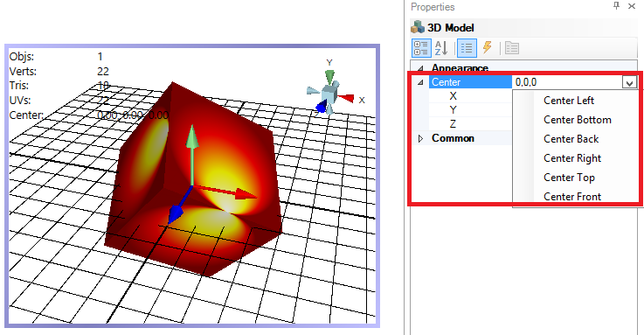Pin the Properties panel
Image resolution: width=644 pixels, height=335 pixels.
click(616, 6)
